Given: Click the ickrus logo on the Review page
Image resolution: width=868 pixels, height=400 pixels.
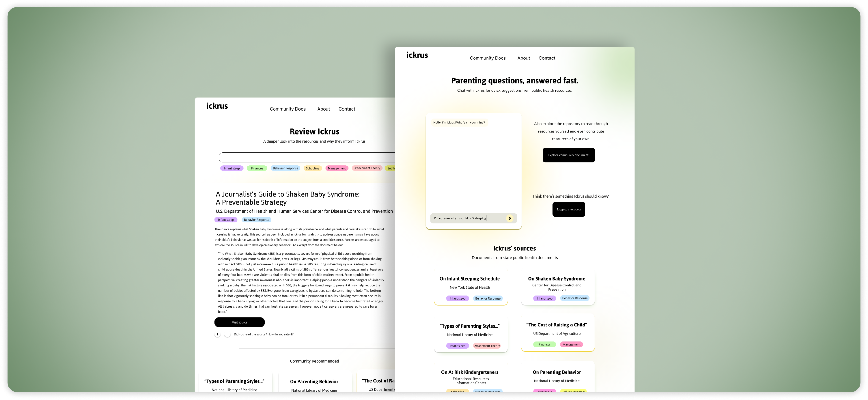Looking at the screenshot, I should 217,106.
